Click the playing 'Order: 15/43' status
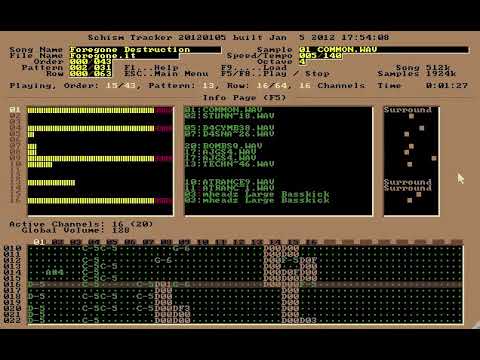The image size is (480, 360). pyautogui.click(x=99, y=86)
